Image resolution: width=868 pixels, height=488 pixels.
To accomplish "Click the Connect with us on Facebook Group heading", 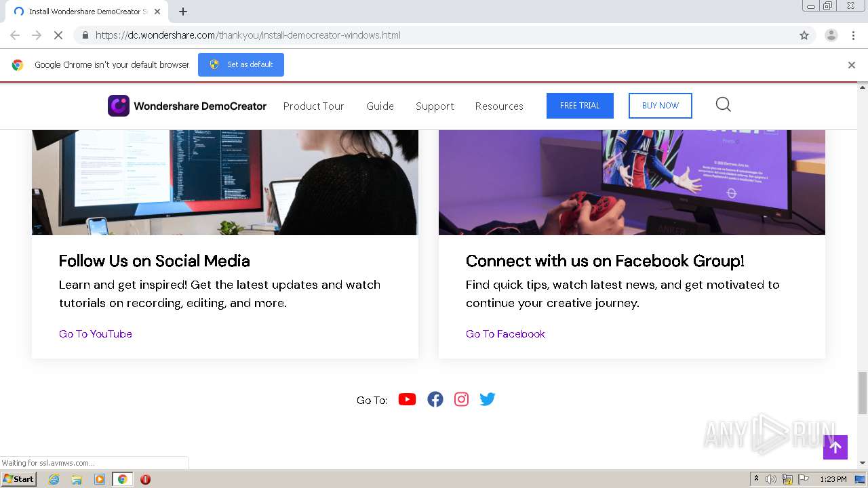I will [605, 261].
